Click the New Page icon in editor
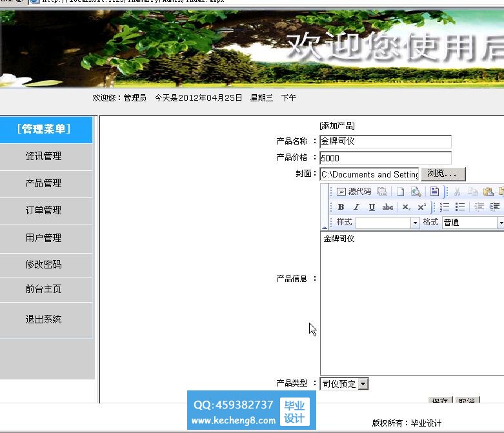This screenshot has height=433, width=504. coord(400,192)
